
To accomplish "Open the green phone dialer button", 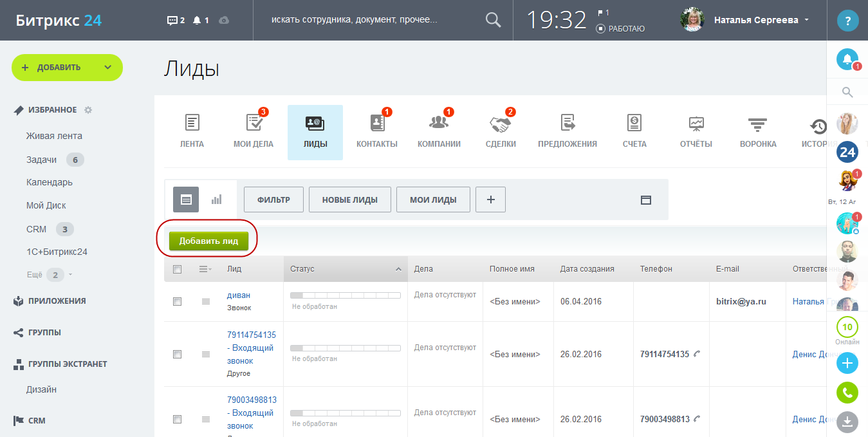I will click(x=847, y=393).
